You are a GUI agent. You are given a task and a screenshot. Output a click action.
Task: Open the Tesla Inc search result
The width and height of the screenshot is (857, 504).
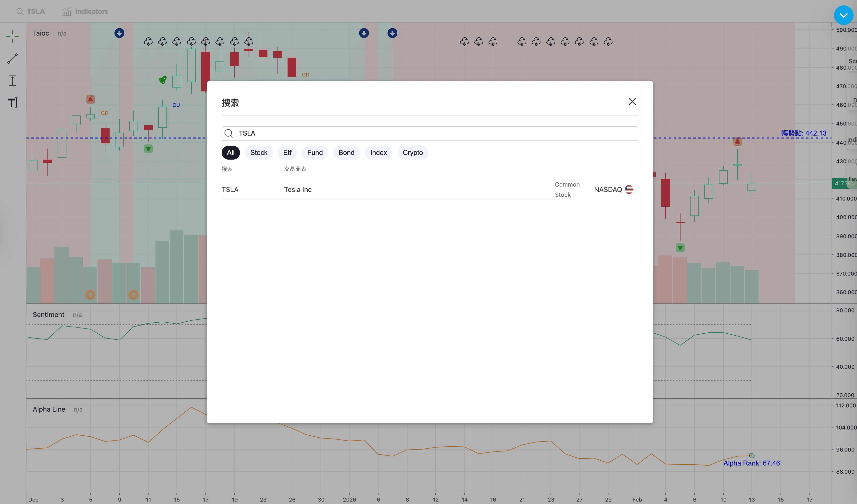tap(298, 189)
